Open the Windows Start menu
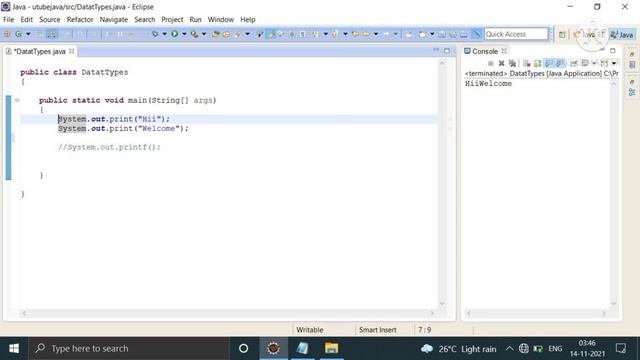The height and width of the screenshot is (360, 640). (x=14, y=349)
